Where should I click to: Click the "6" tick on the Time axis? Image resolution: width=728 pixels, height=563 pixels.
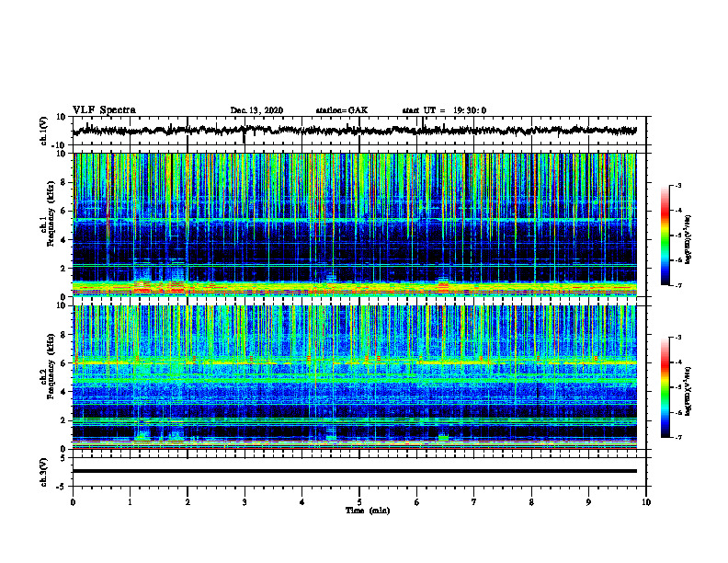417,502
